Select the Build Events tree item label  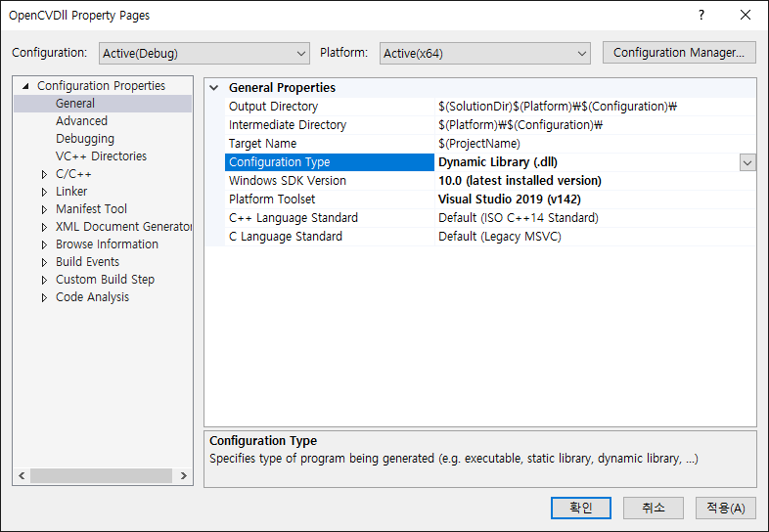(87, 262)
